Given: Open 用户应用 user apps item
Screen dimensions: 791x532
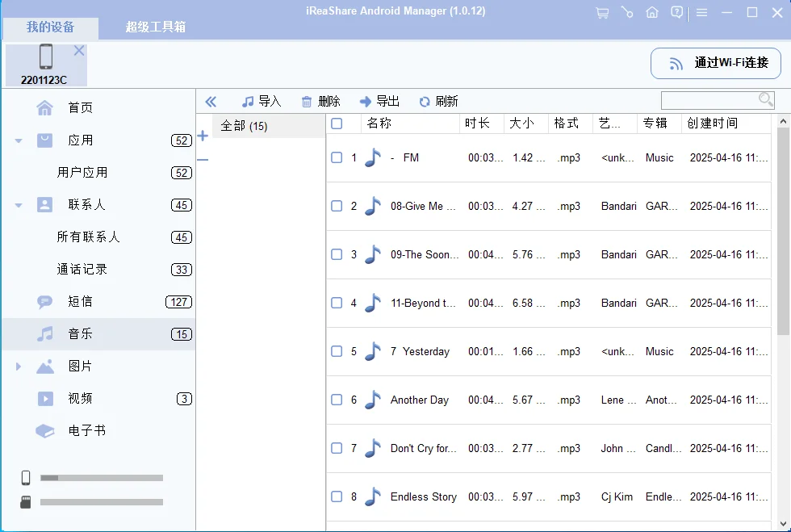Looking at the screenshot, I should click(x=98, y=173).
